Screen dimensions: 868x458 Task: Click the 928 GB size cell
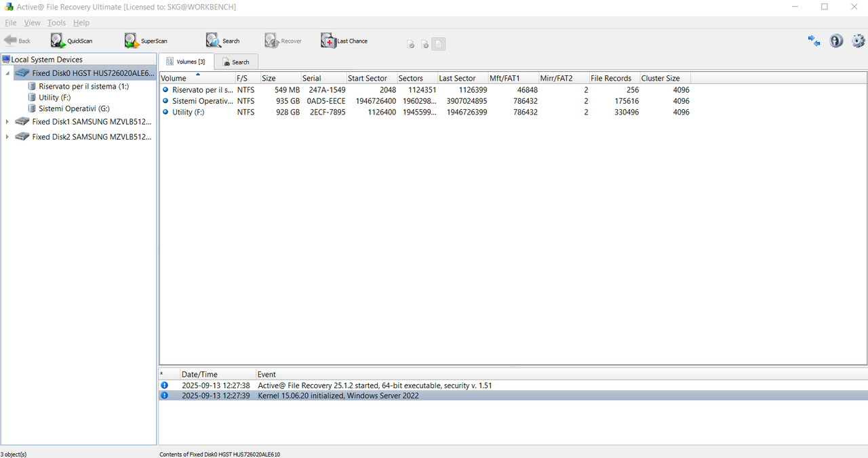coord(288,112)
